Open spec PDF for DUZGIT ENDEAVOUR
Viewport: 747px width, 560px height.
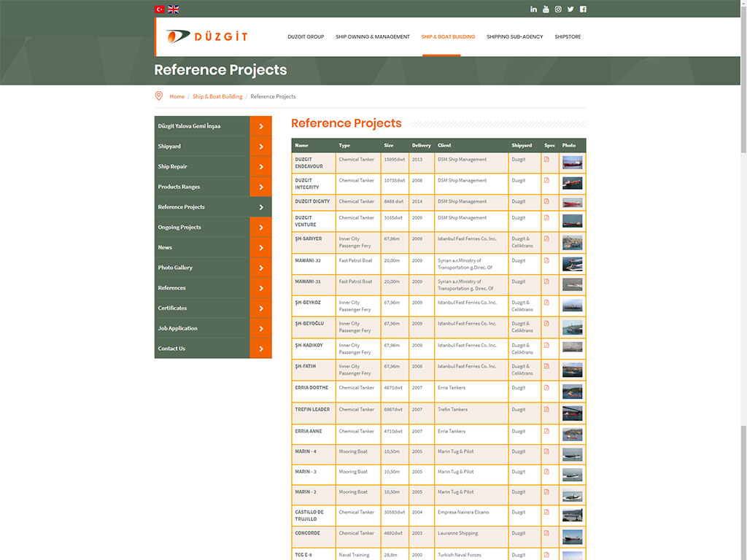[547, 160]
